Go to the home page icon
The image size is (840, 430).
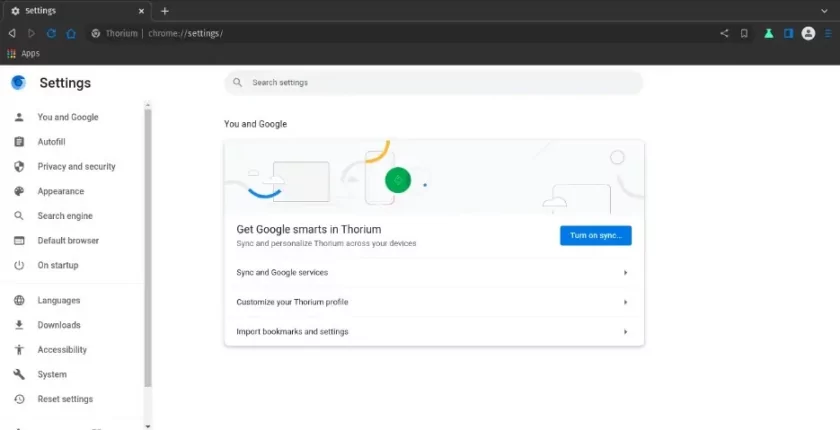click(71, 33)
